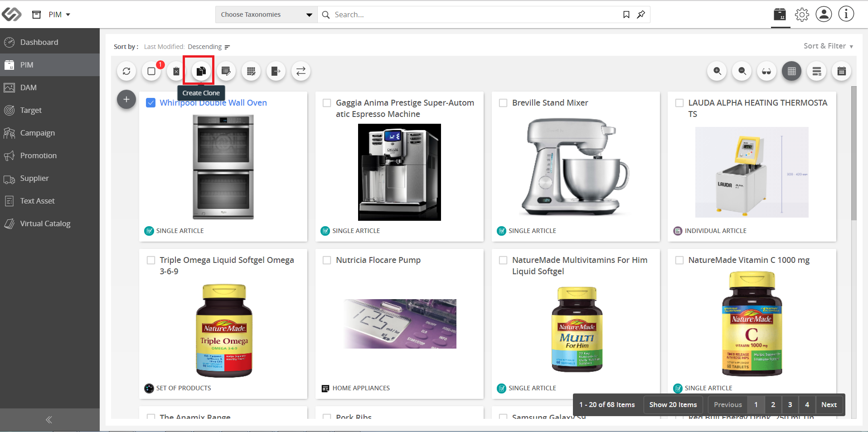
Task: Collapse sidebar with double chevron
Action: 49,420
